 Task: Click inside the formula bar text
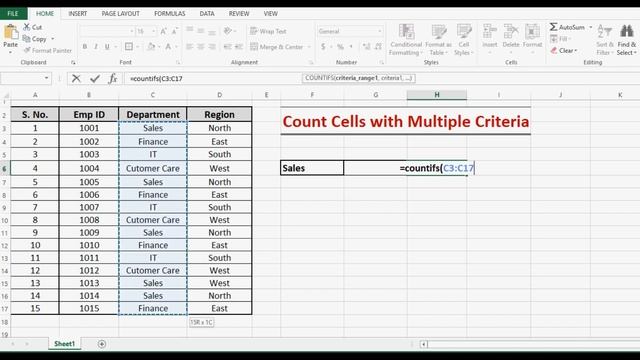click(x=156, y=78)
